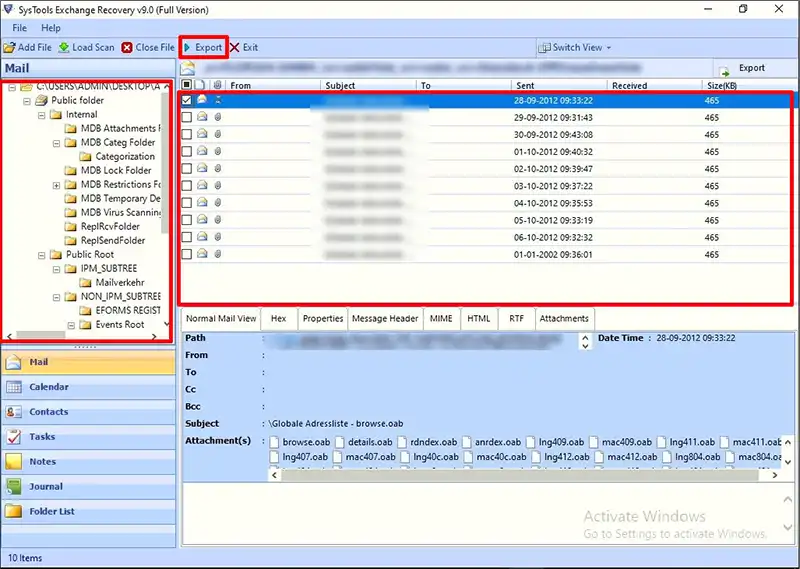Select the MDB Attachments folder icon

pos(70,129)
